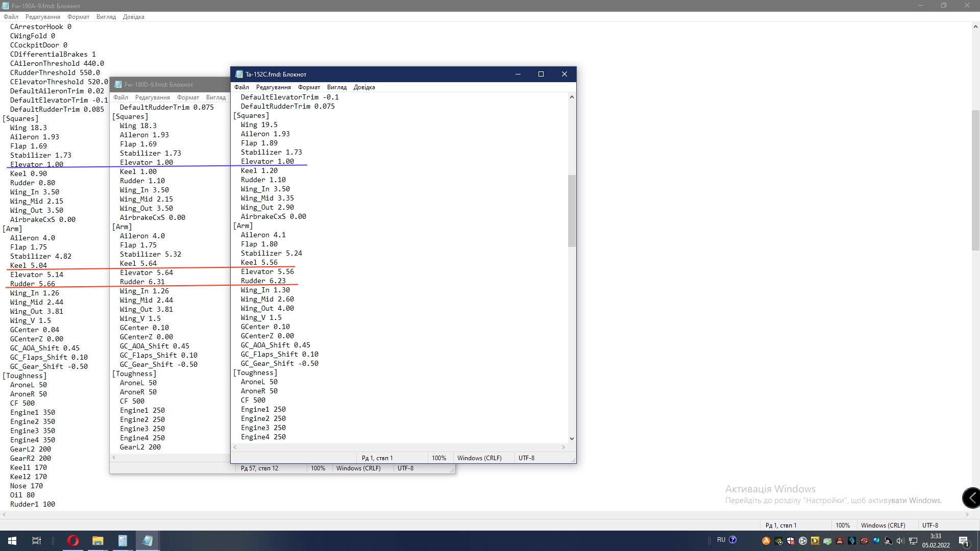Screen dimensions: 980x551
Task: Open the Opera browser taskbar icon
Action: point(73,541)
